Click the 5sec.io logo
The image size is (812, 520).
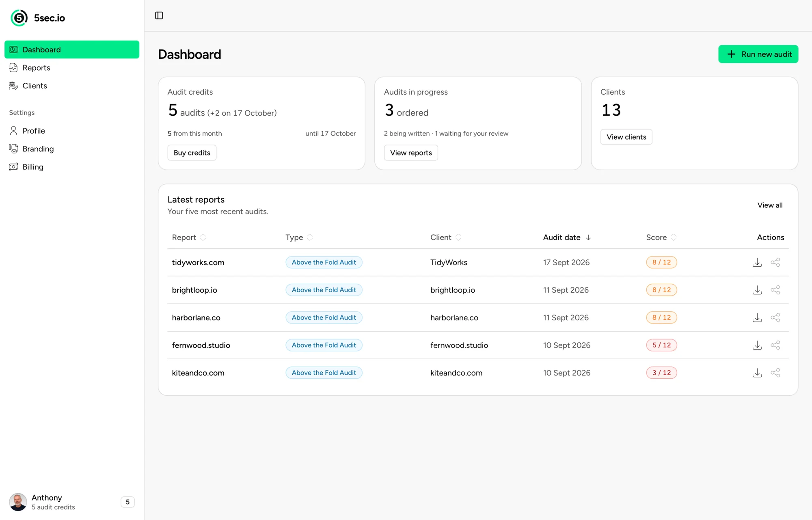38,18
